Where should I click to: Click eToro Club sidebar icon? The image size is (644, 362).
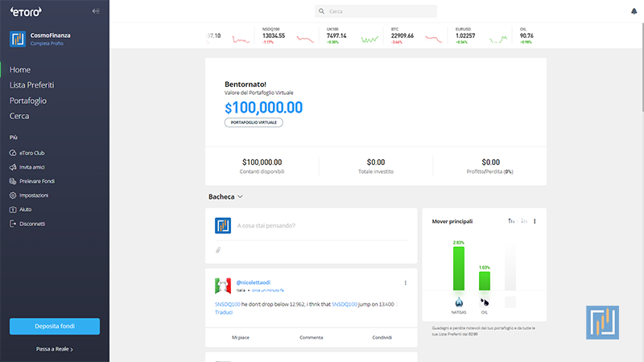(13, 153)
